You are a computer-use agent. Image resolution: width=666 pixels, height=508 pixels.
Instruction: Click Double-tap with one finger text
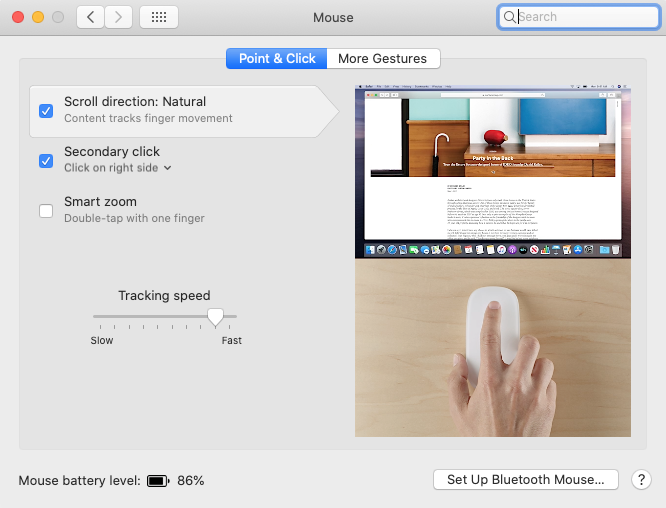point(134,218)
